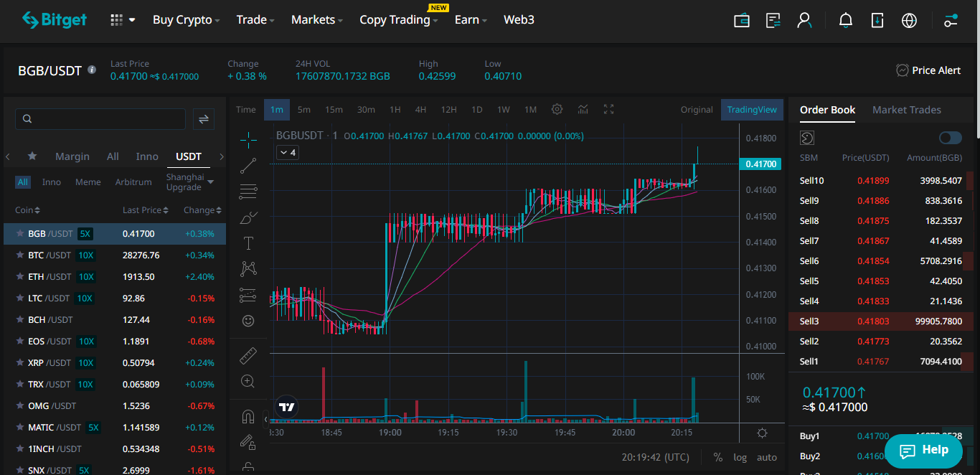Toggle the order book switch
The width and height of the screenshot is (980, 475).
[951, 138]
